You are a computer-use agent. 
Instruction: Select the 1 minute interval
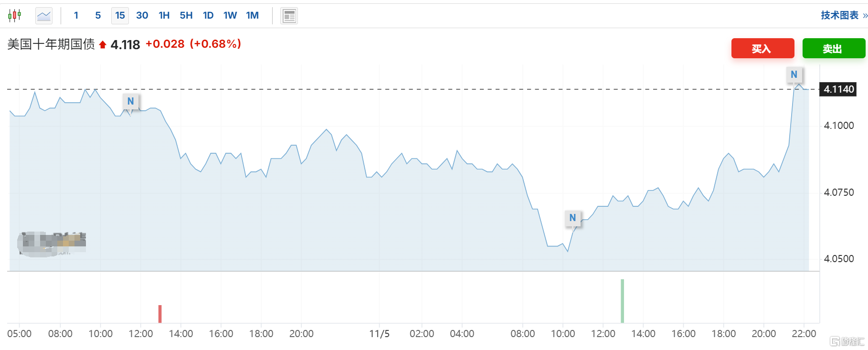(x=76, y=16)
